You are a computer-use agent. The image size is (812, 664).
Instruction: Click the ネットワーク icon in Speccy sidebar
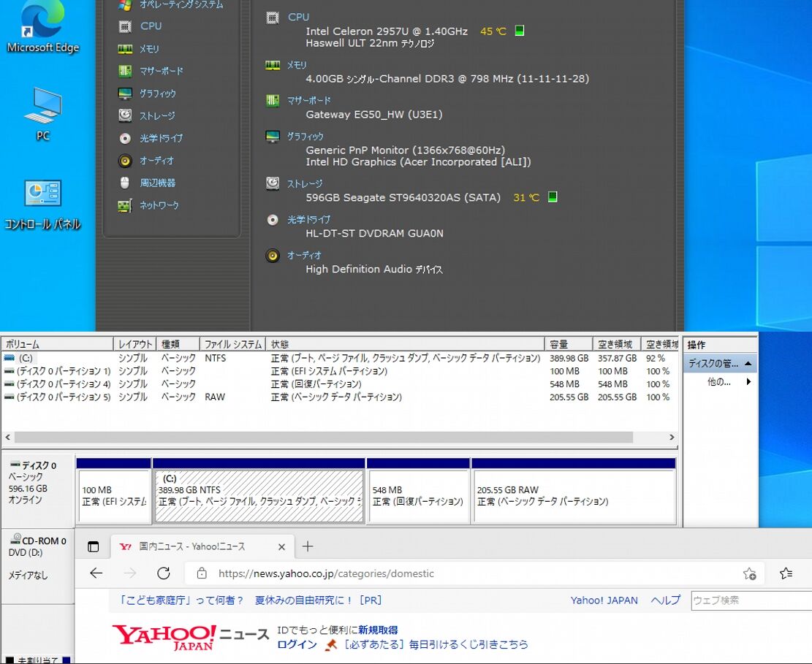coord(125,205)
